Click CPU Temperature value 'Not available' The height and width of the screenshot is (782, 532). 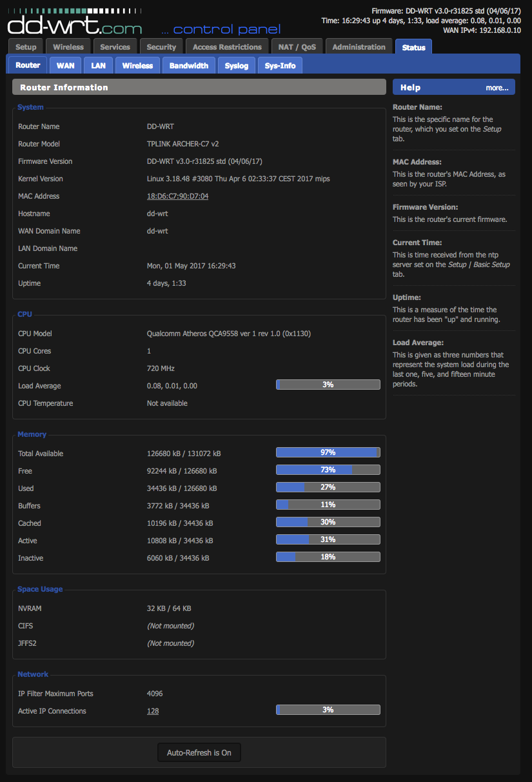tap(167, 403)
